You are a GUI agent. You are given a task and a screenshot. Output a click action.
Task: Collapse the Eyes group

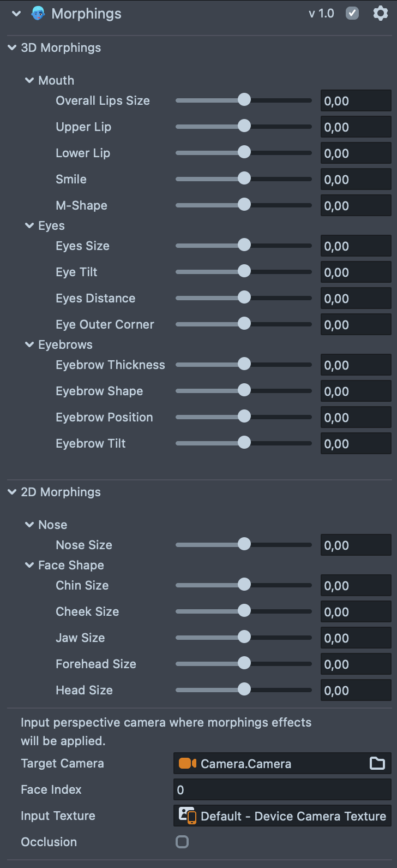point(29,225)
